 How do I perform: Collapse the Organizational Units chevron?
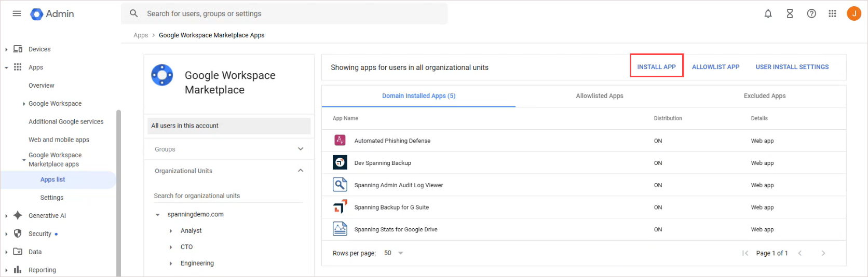tap(301, 171)
